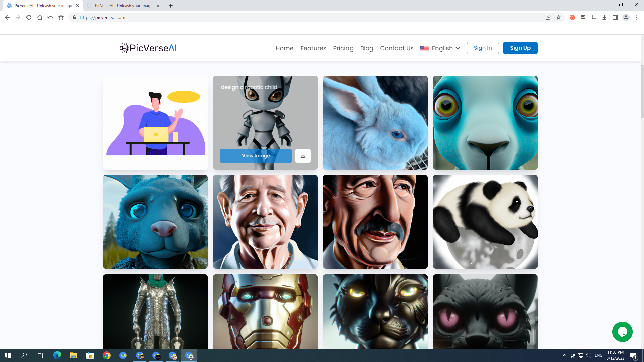Open the teal big-eyed creature image

pyautogui.click(x=485, y=123)
